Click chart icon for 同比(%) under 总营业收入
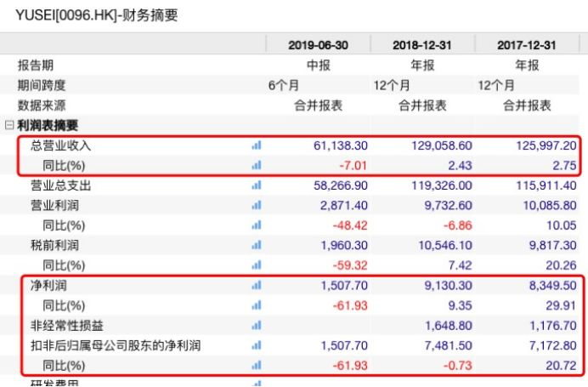This screenshot has width=588, height=387. [256, 164]
